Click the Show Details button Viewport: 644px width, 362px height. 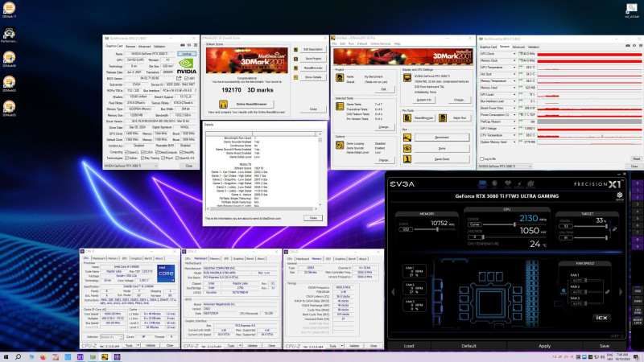tap(313, 77)
